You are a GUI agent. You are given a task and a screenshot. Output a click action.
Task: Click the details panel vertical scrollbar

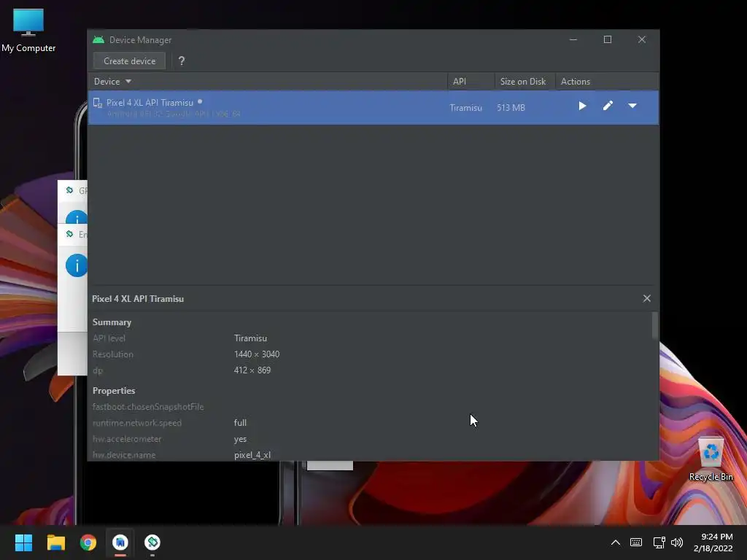(x=654, y=325)
